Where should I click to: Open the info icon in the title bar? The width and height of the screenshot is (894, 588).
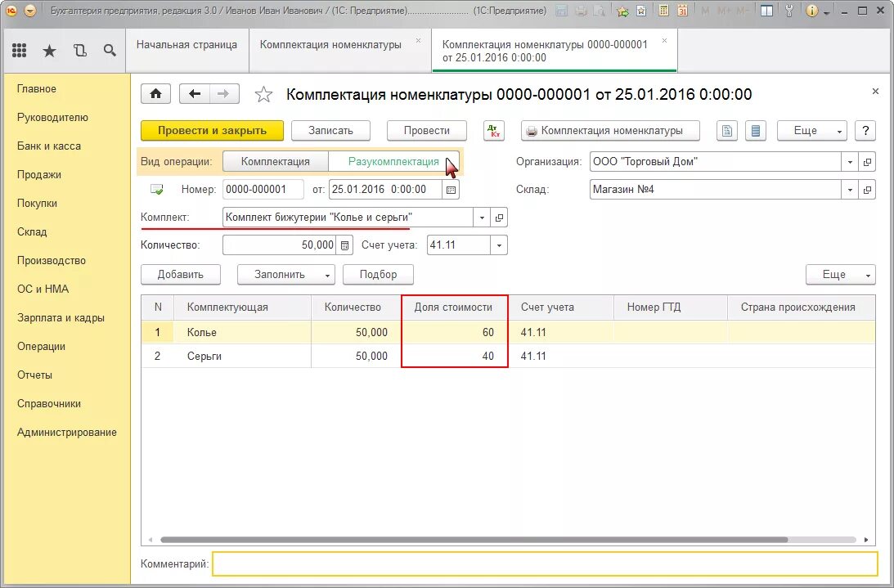point(812,11)
